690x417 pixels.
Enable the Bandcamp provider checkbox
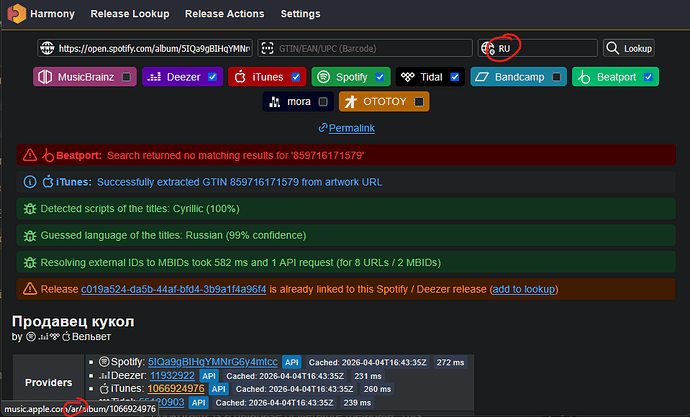(556, 77)
